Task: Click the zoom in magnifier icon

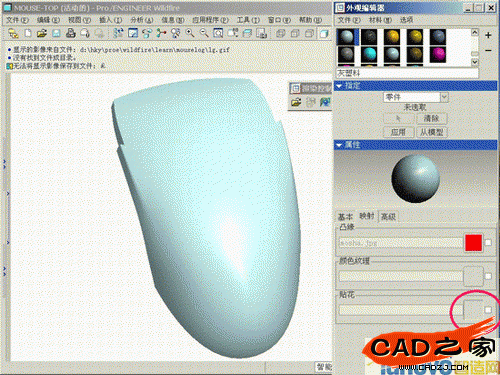Action: [190, 33]
